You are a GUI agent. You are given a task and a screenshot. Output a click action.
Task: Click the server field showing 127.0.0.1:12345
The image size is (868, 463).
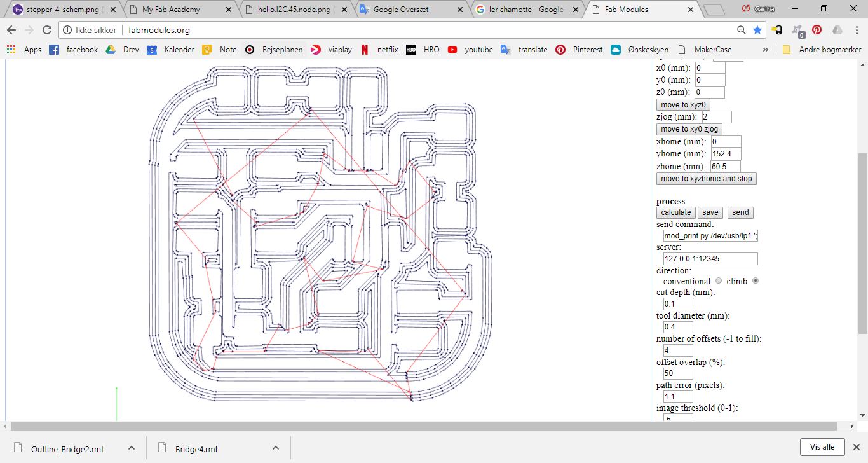point(710,259)
